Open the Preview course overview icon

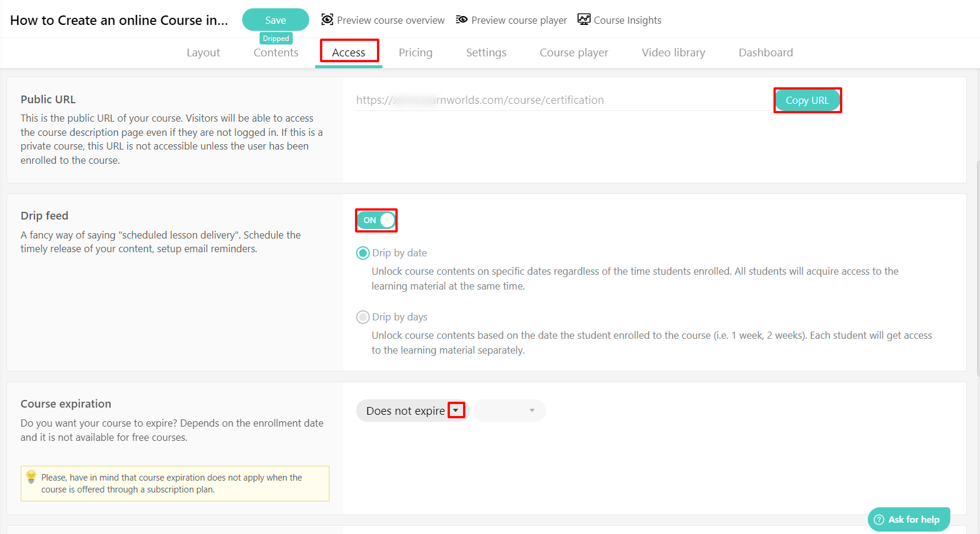point(327,20)
